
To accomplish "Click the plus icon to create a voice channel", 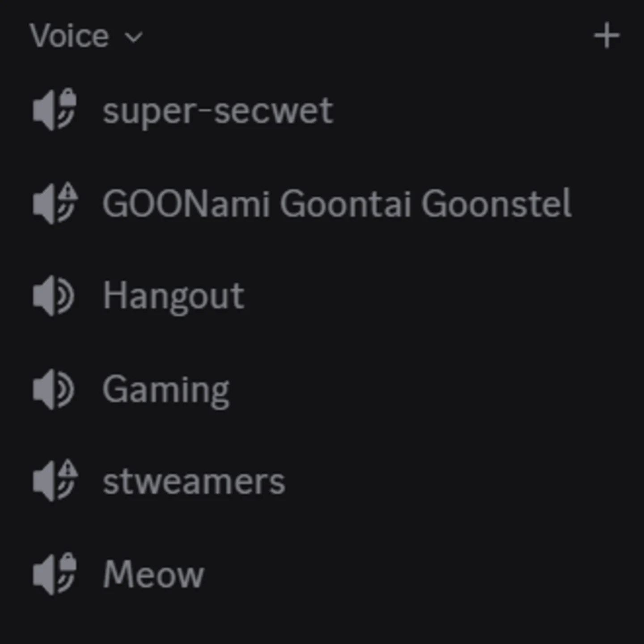I will pyautogui.click(x=606, y=36).
